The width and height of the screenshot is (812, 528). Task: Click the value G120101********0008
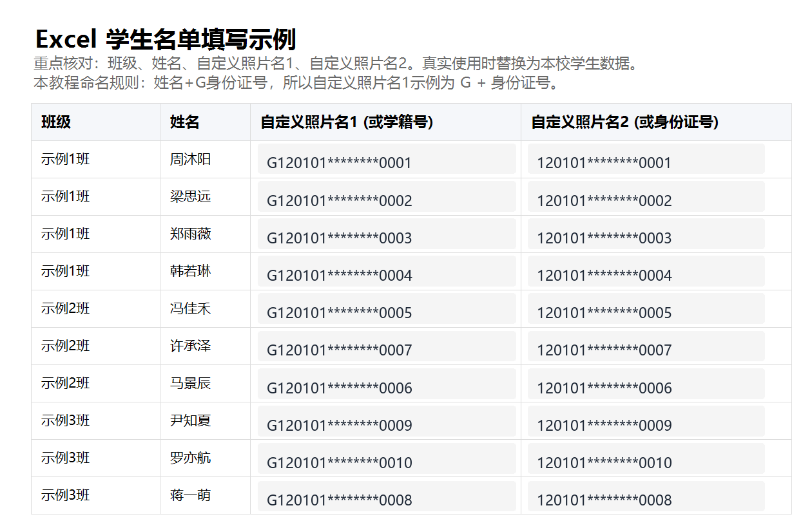[387, 496]
